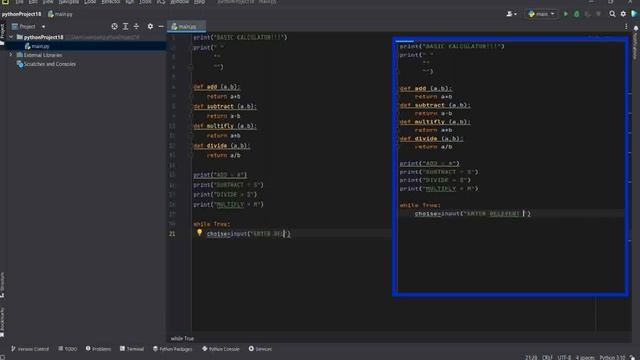Click the colorful Code With Me icon
Image resolution: width=640 pixels, height=360 pixels.
[x=634, y=14]
